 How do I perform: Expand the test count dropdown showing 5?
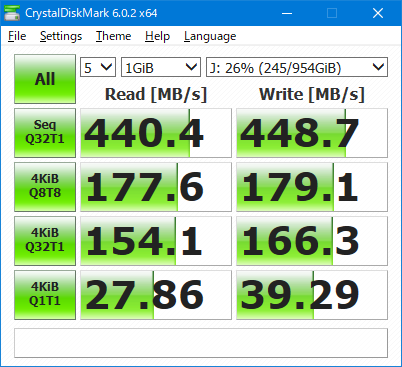(x=98, y=67)
